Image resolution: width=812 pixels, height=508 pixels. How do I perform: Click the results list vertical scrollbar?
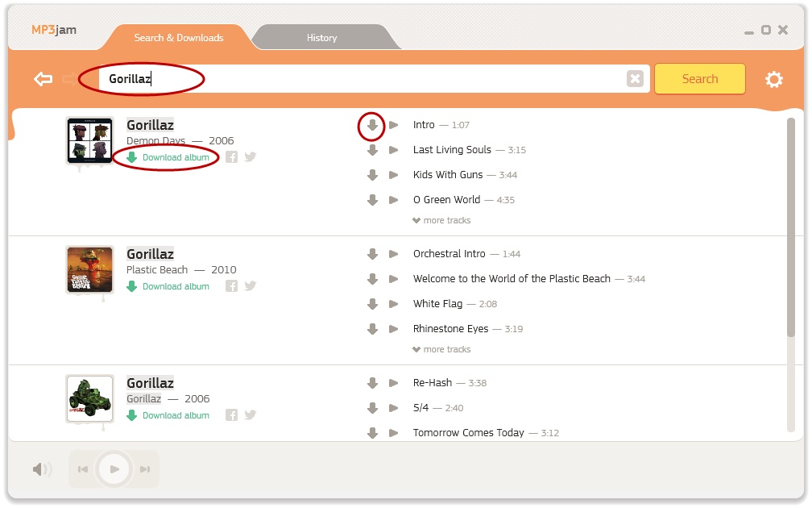791,227
